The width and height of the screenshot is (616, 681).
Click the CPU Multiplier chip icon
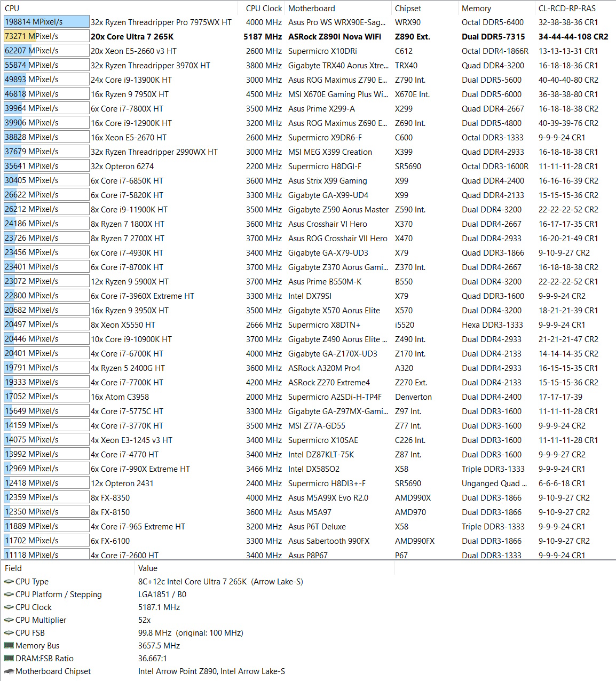9,620
